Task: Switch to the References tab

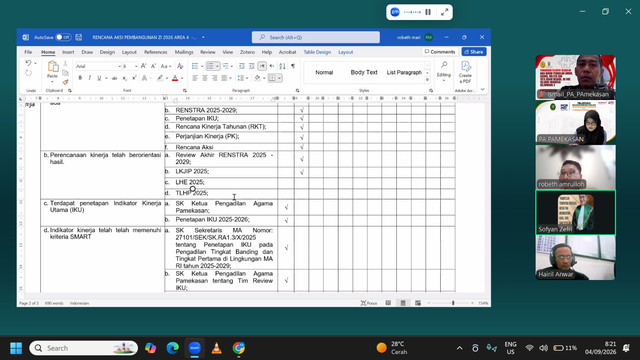Action: coord(156,52)
